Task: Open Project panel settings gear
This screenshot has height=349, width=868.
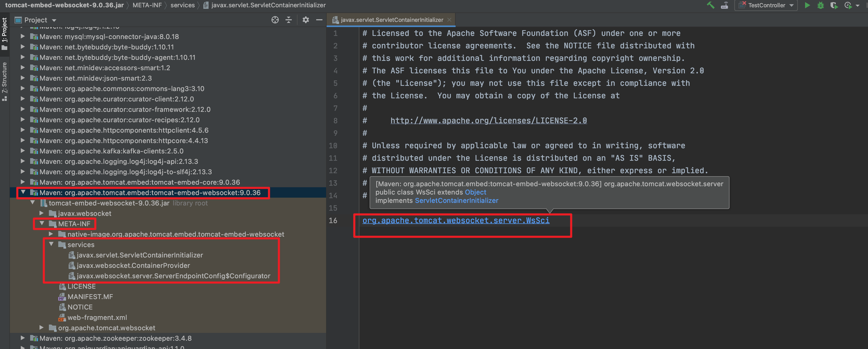Action: [306, 20]
